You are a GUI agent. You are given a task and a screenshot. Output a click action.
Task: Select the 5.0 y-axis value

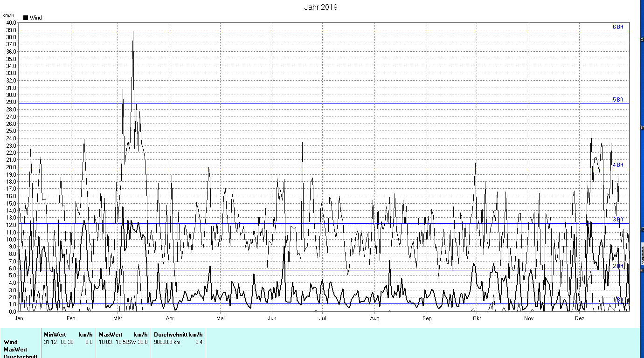(x=12, y=275)
